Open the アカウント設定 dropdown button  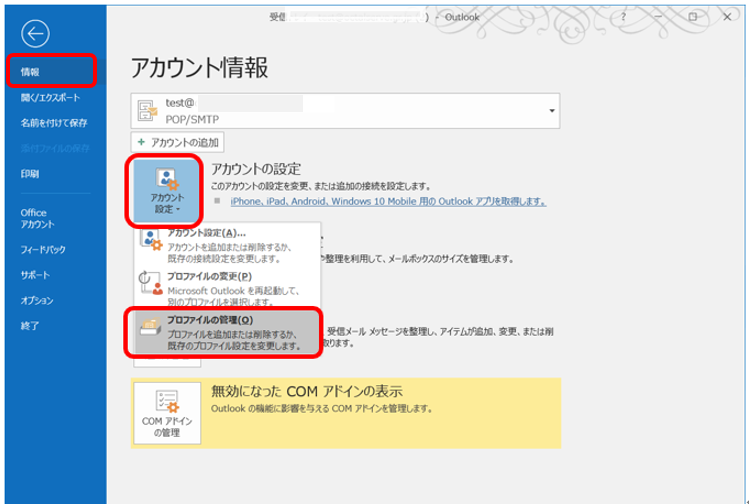(x=166, y=190)
